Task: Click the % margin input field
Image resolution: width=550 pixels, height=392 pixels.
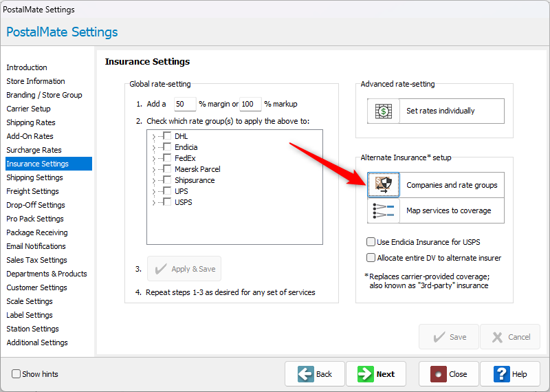Action: [184, 105]
